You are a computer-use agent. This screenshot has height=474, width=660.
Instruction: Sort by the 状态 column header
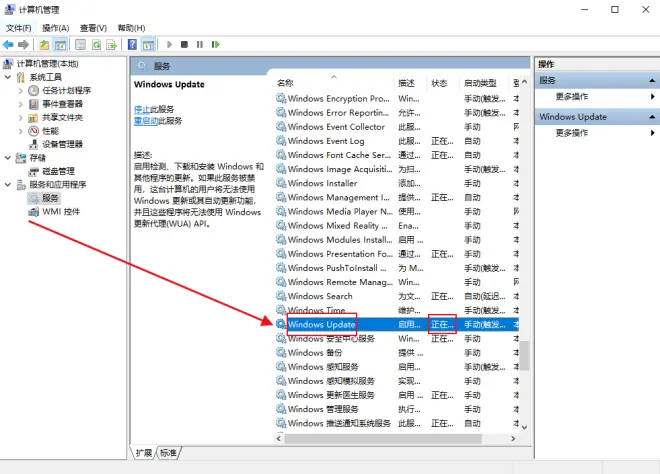[443, 83]
